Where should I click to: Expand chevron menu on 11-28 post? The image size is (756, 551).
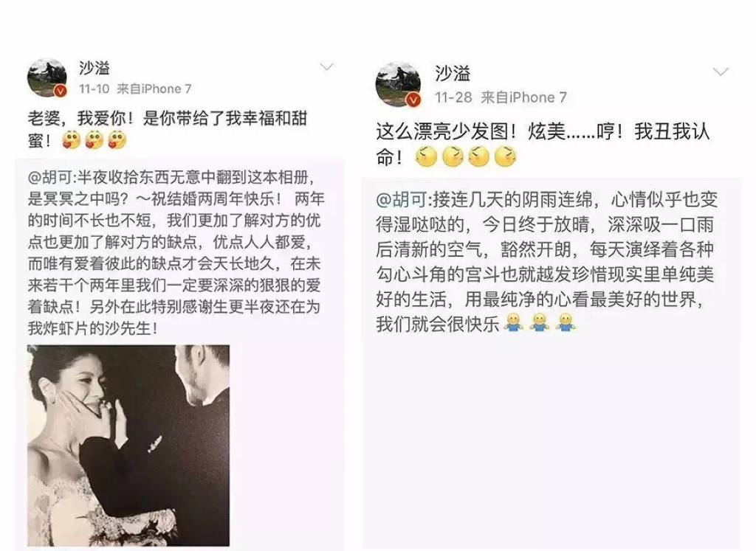click(721, 72)
